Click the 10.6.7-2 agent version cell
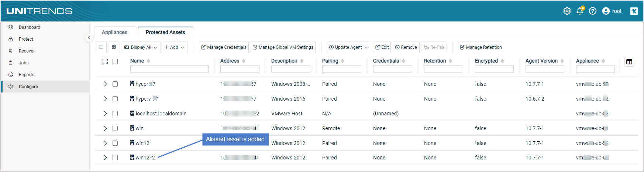644x172 pixels. [x=535, y=99]
